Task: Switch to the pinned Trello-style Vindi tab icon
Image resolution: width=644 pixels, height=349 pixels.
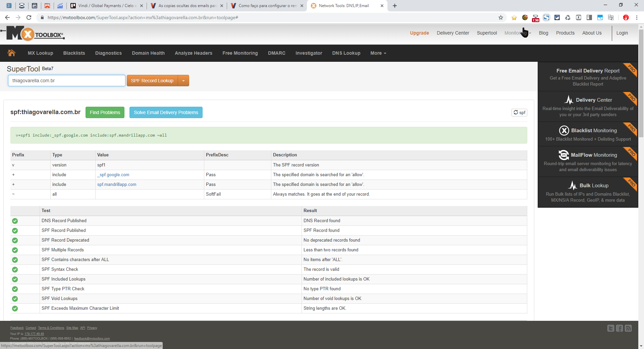Action: click(73, 6)
